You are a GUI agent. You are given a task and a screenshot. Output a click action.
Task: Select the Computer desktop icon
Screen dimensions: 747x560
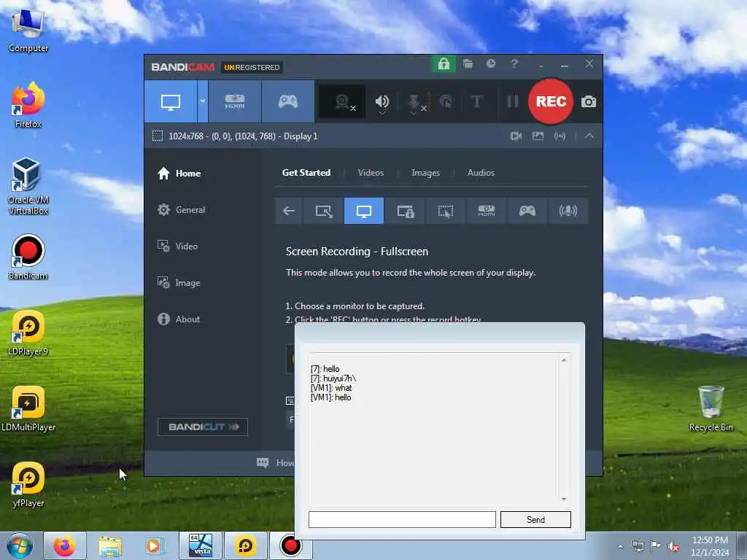(x=28, y=31)
